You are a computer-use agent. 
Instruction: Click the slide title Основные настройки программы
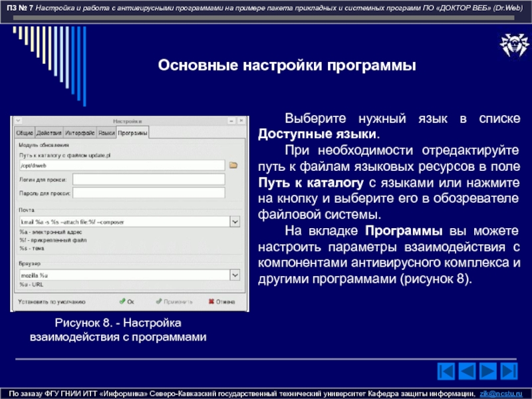click(287, 65)
